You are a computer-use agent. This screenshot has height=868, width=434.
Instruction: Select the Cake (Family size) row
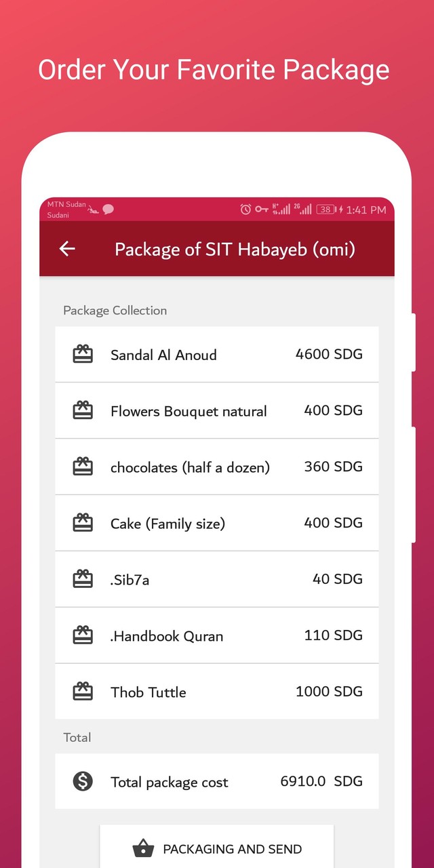[x=217, y=523]
